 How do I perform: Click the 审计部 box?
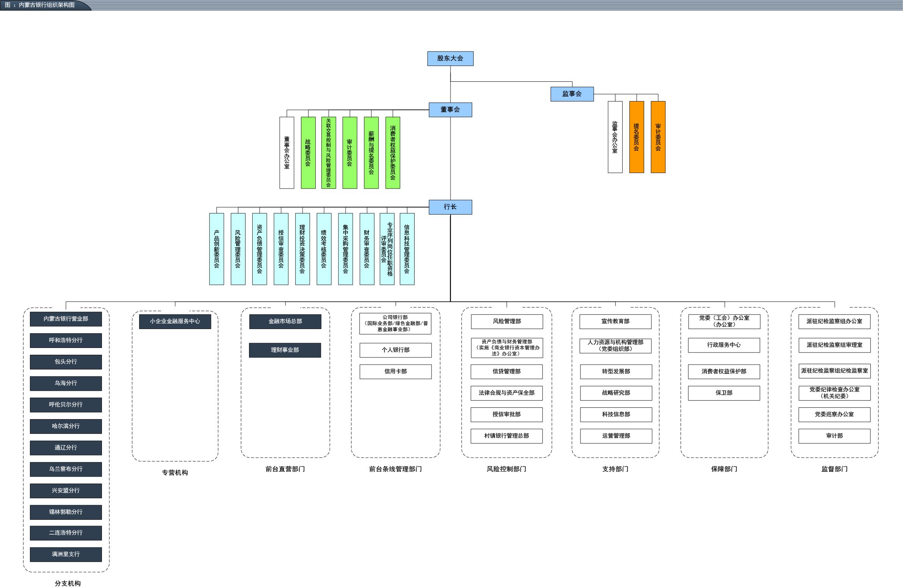coord(834,436)
